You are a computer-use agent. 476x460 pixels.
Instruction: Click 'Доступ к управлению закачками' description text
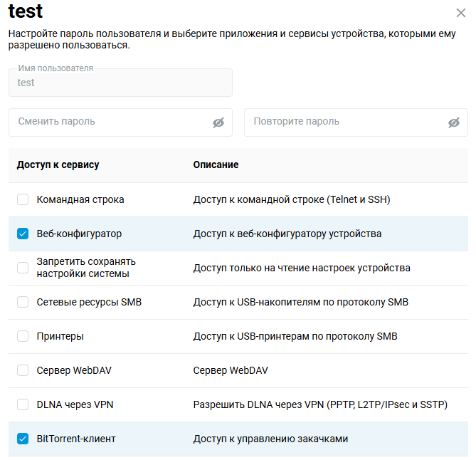270,439
